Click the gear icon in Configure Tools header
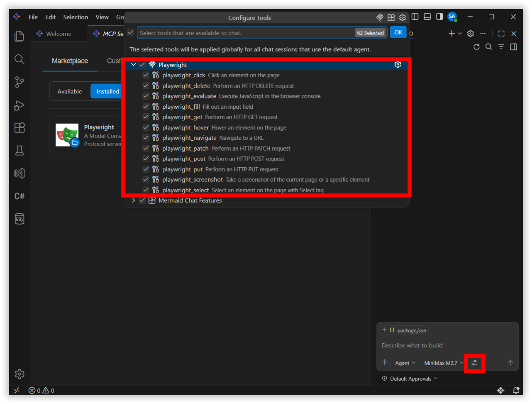The image size is (532, 404). coord(402,17)
